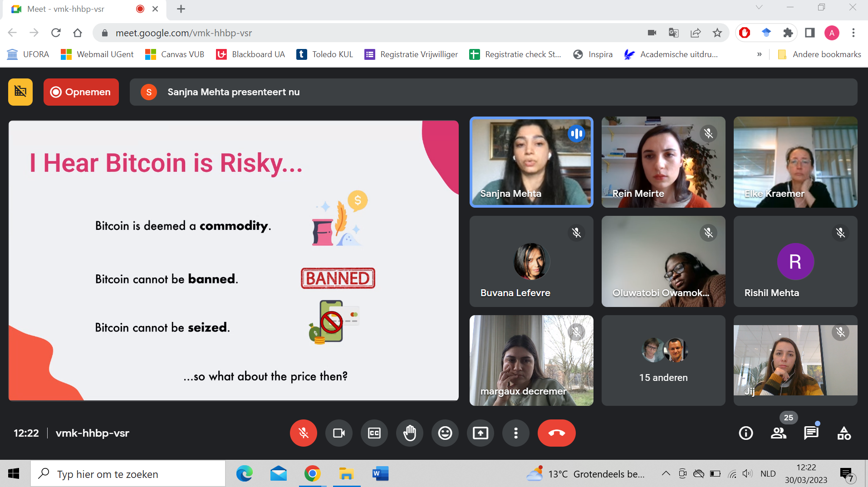Image resolution: width=868 pixels, height=487 pixels.
Task: Open Mail app from taskbar
Action: pyautogui.click(x=279, y=474)
